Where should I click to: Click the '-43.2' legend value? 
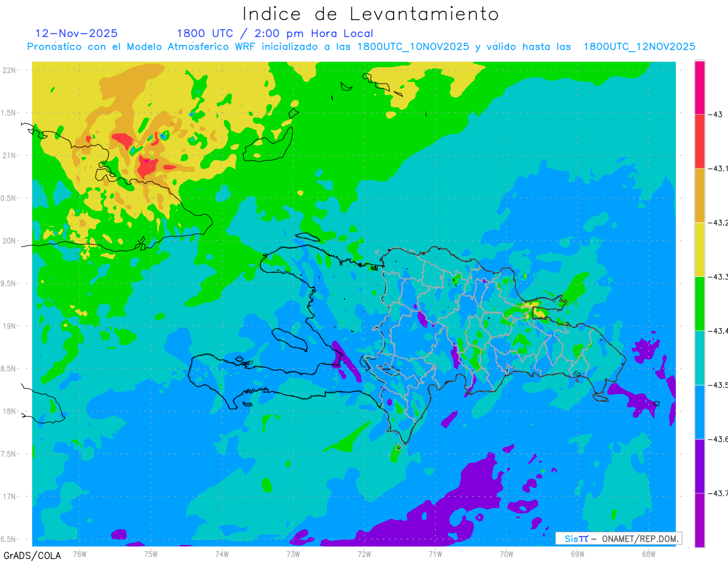click(719, 223)
